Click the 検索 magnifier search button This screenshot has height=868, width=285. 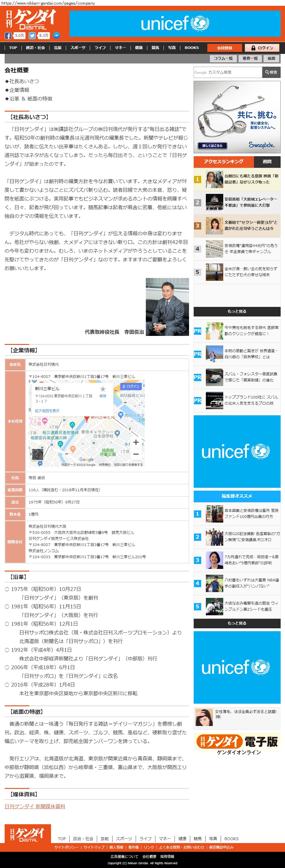tap(271, 72)
